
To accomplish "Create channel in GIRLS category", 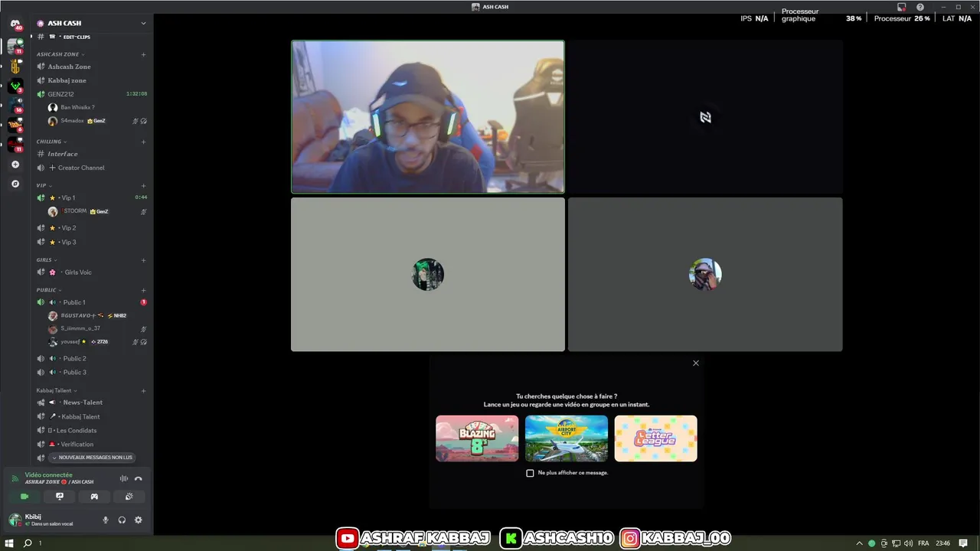I will [x=143, y=260].
